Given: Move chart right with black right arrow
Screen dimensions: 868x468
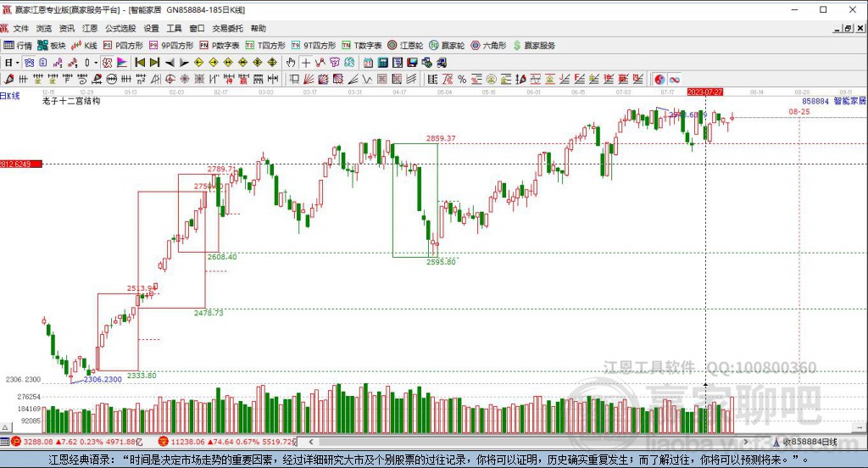Looking at the screenshot, I should 184,63.
